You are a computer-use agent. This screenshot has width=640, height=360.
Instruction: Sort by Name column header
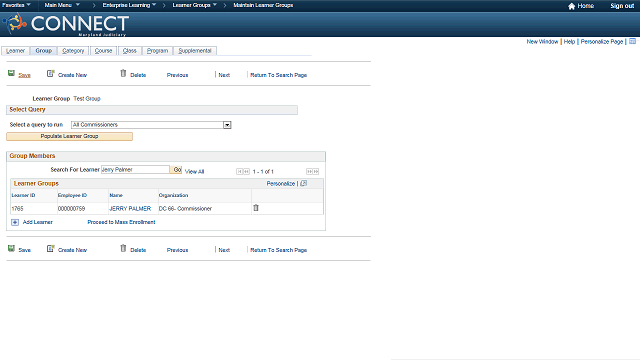coord(116,196)
